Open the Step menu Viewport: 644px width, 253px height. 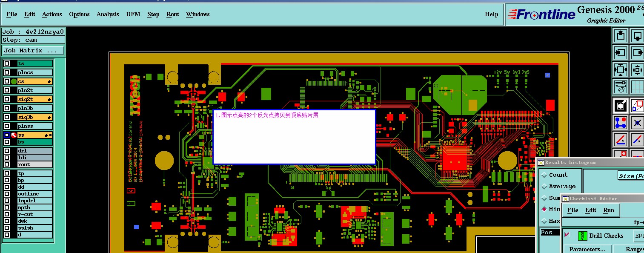[153, 14]
